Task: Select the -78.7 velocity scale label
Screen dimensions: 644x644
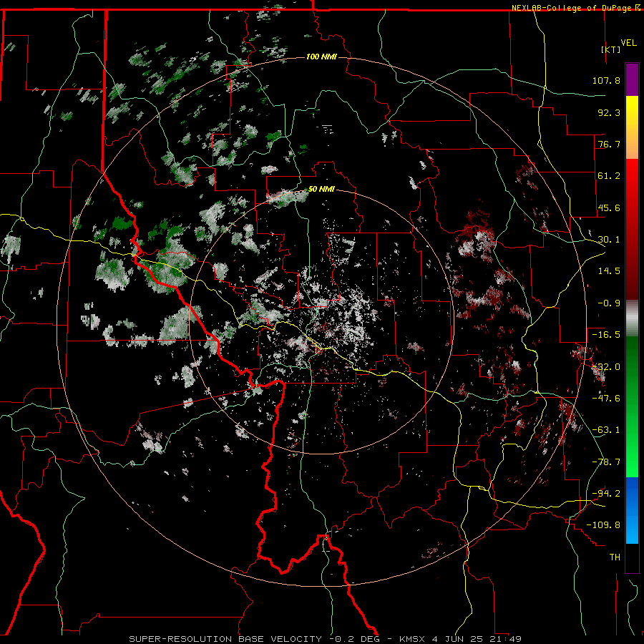Action: [x=606, y=462]
